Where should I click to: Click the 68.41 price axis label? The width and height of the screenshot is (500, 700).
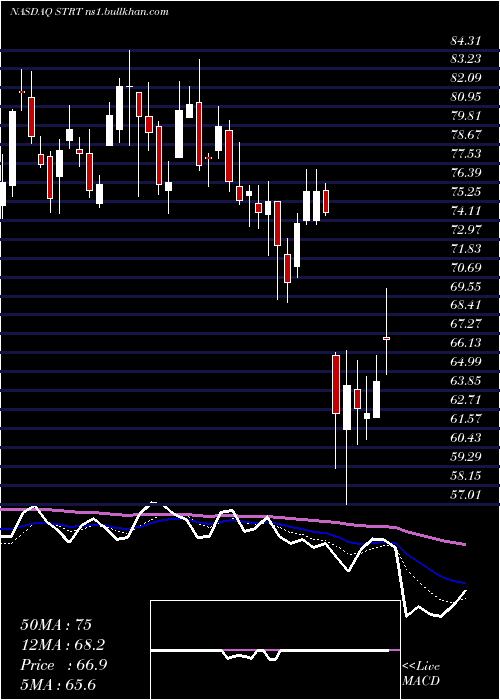[466, 305]
